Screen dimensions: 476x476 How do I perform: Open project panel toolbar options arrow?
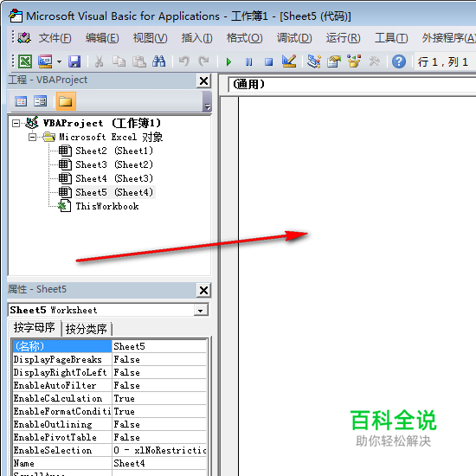[x=208, y=102]
